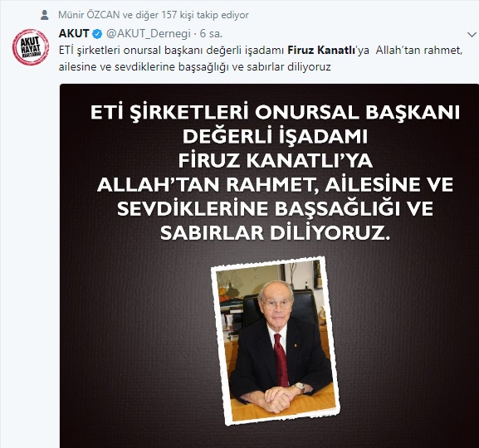
Task: Open the tweet via the '6 sa.' timestamp
Action: tap(211, 33)
